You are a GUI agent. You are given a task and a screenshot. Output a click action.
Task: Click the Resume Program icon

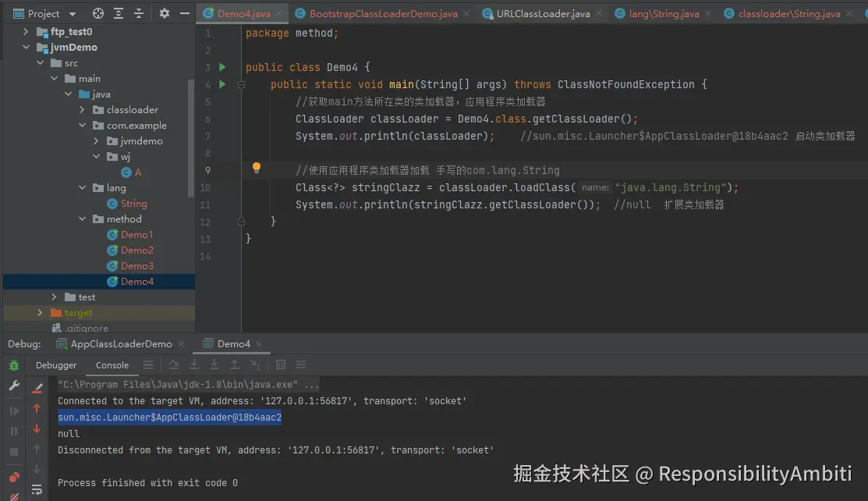pos(14,410)
